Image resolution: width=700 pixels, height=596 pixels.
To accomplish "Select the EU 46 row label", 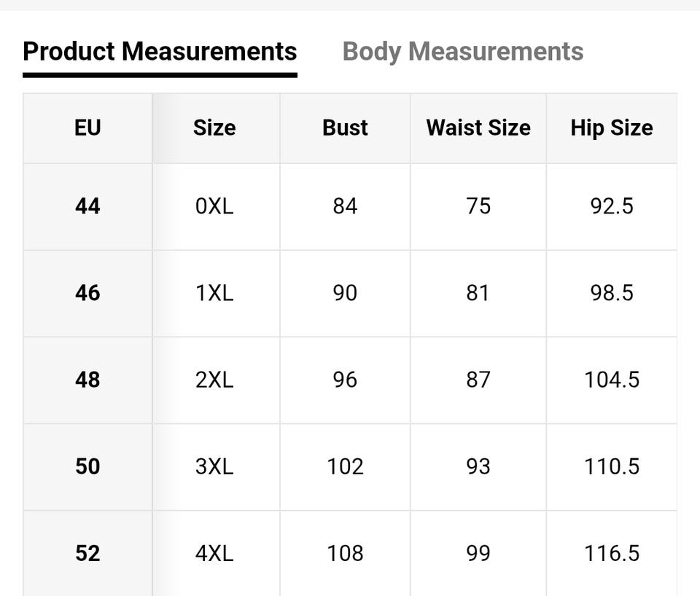I will (x=87, y=293).
